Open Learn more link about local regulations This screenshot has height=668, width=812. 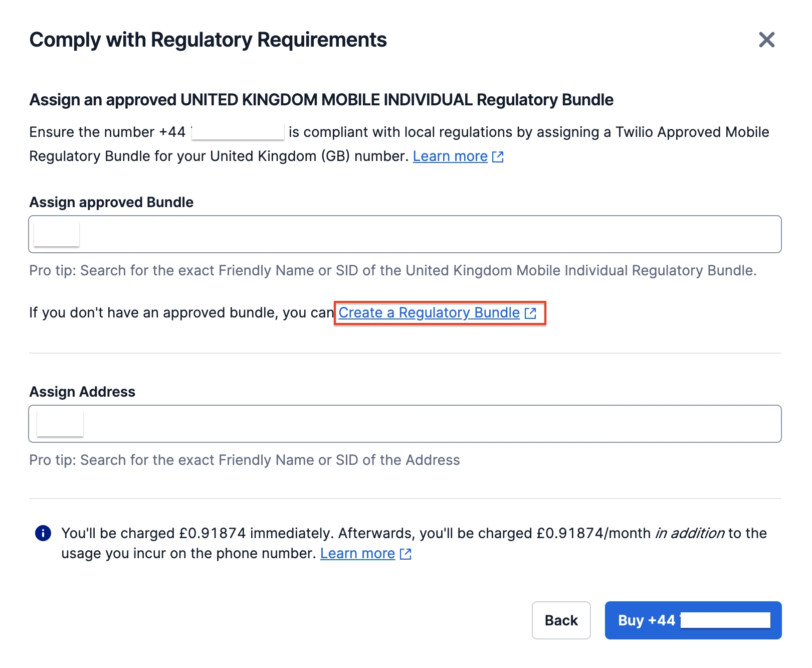(450, 156)
